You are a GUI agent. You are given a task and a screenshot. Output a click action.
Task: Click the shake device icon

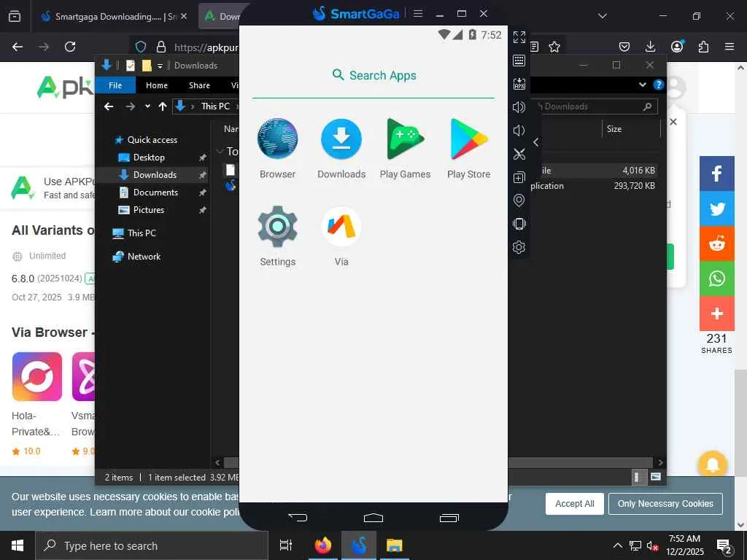[519, 224]
